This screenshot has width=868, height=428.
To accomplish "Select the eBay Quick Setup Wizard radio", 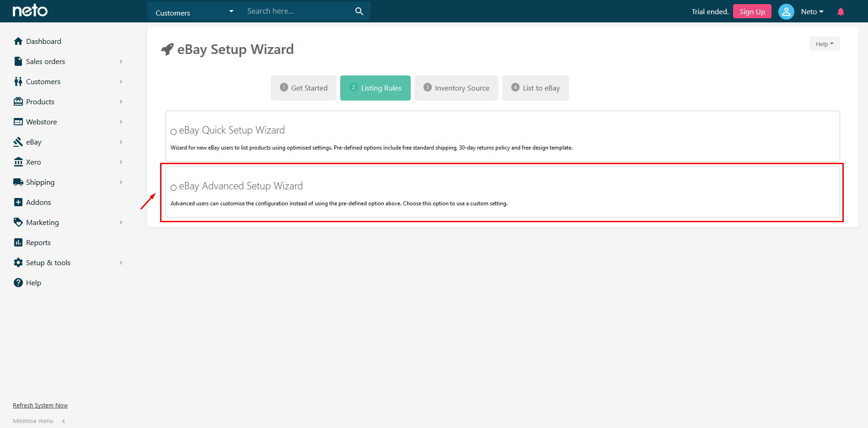I will pos(173,132).
